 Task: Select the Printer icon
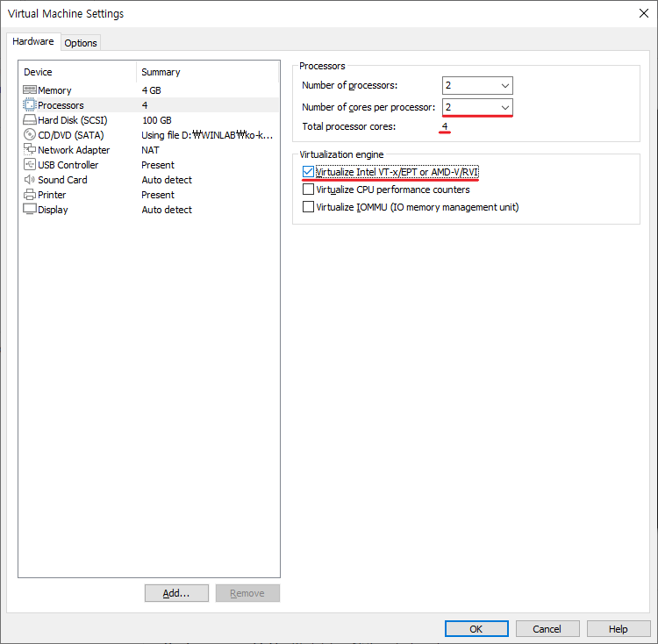point(29,194)
